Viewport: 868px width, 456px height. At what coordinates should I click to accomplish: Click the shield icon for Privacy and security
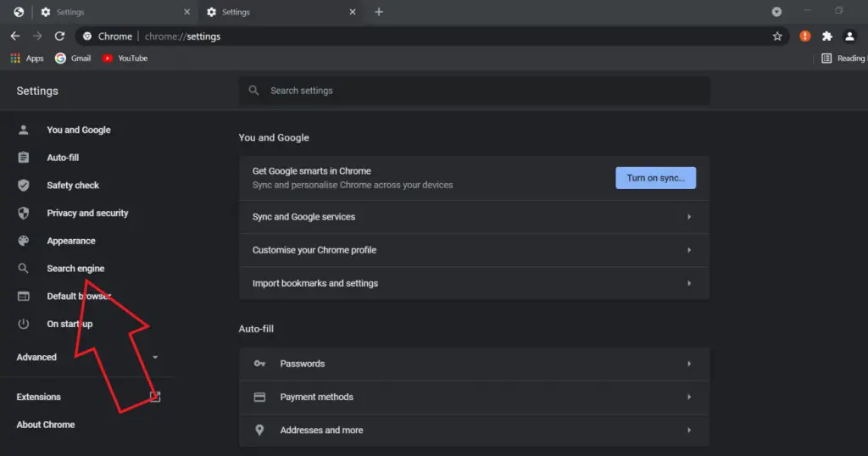[23, 213]
